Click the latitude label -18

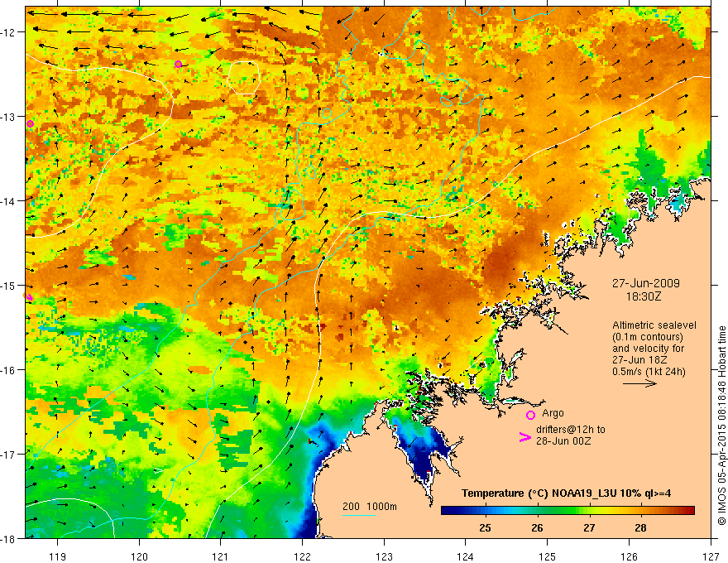click(x=9, y=538)
